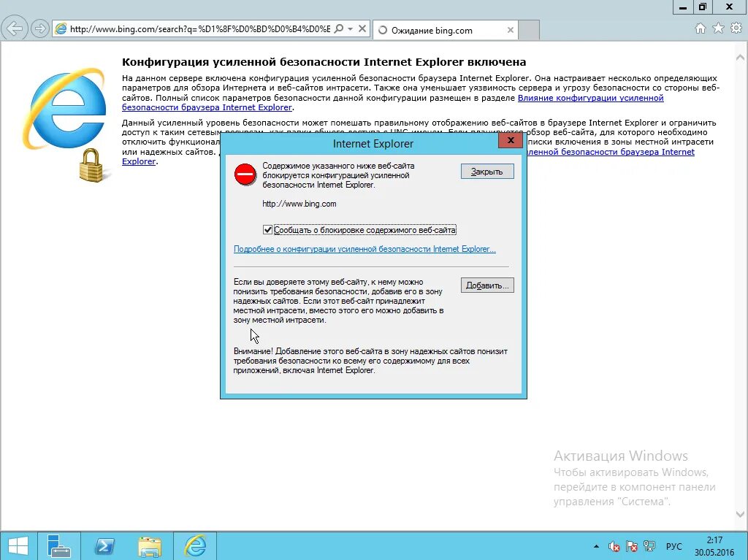Click the heading 'Конфигурация усиленной безопасности Internet Explorer включена'
The image size is (748, 560).
(x=324, y=62)
